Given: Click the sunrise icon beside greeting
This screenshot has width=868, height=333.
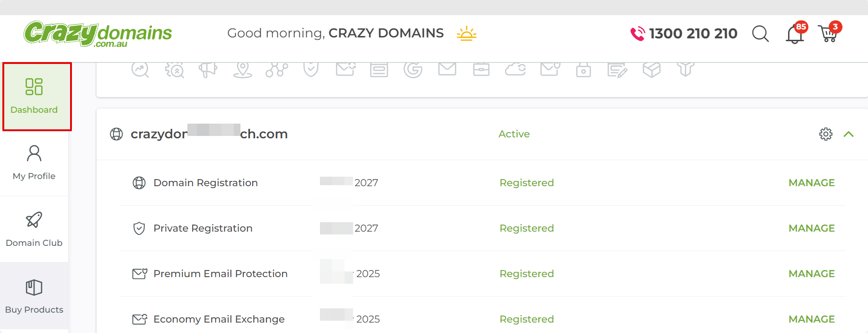Looking at the screenshot, I should pyautogui.click(x=467, y=33).
